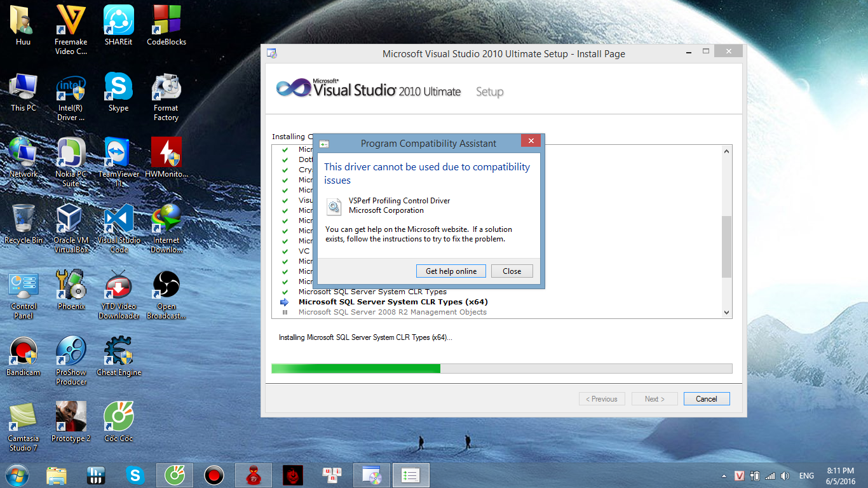The width and height of the screenshot is (868, 488).
Task: Open the Huu user folder icon
Action: point(24,25)
